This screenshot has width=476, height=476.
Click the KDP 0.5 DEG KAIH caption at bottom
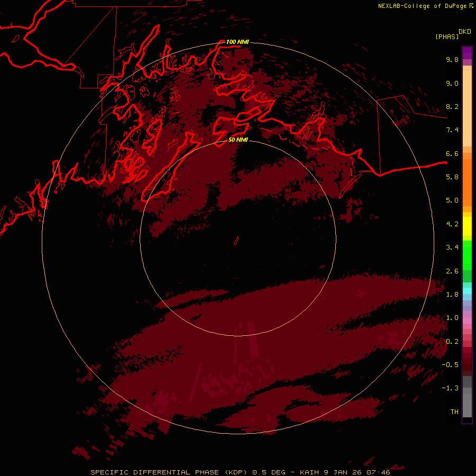click(240, 472)
